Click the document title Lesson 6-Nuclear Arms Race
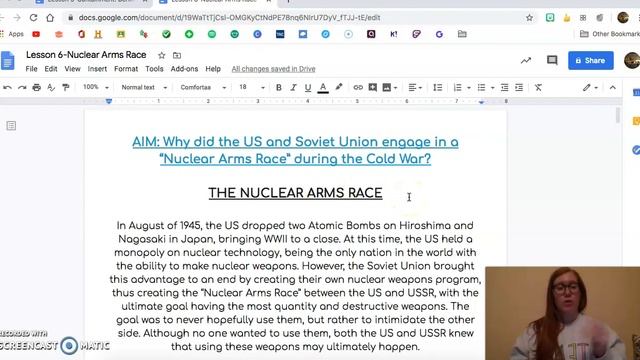Image resolution: width=640 pixels, height=360 pixels. 86,55
